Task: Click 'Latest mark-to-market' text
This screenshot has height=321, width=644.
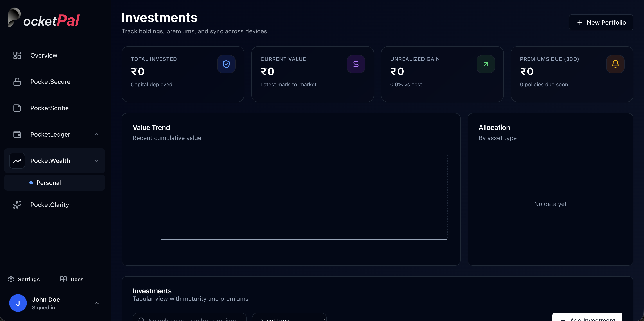Action: coord(288,85)
